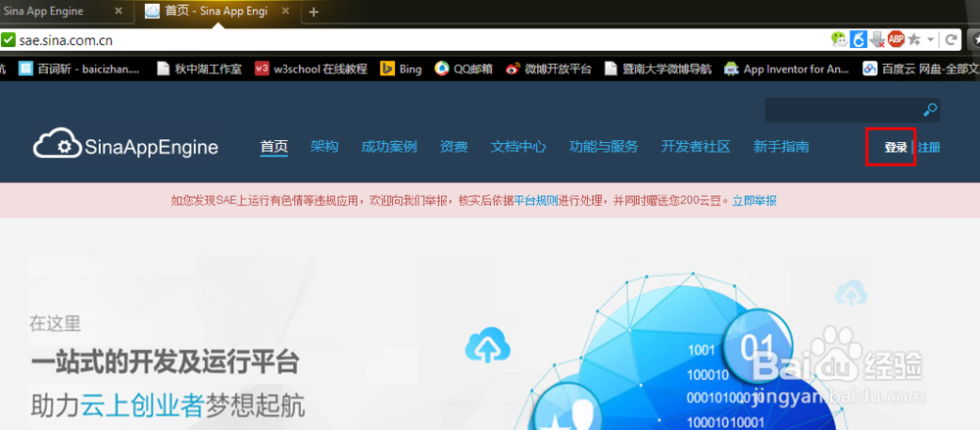Open the download arrow extension icon
Image resolution: width=980 pixels, height=430 pixels.
coord(877,39)
